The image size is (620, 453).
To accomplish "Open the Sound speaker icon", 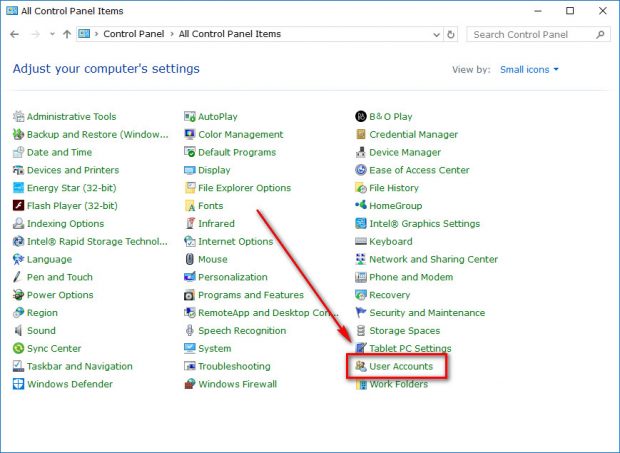I will [x=18, y=330].
